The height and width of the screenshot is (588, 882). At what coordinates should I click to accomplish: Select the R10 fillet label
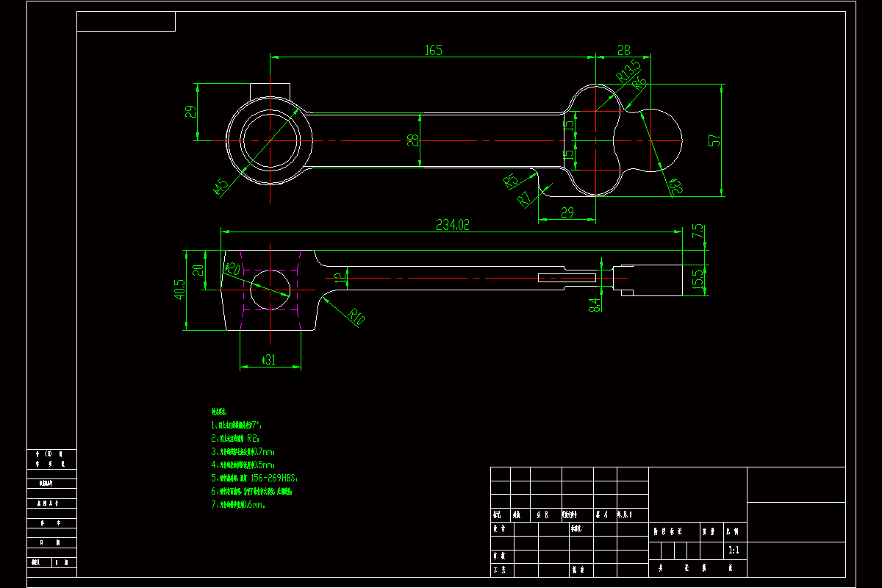coord(356,316)
